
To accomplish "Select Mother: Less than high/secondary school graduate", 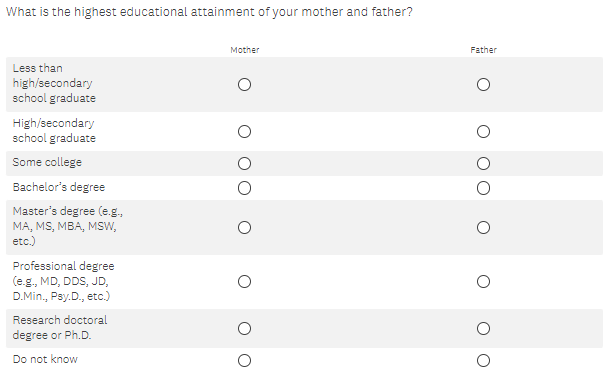I will point(244,84).
